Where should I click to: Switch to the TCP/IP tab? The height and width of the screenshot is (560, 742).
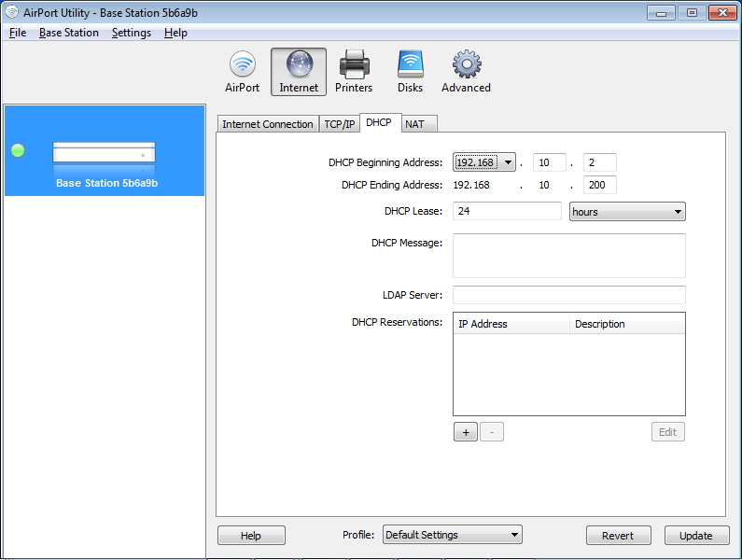tap(340, 124)
